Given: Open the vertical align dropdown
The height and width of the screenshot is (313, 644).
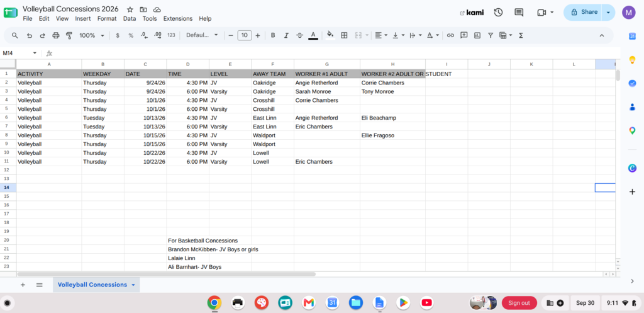Looking at the screenshot, I should click(398, 35).
